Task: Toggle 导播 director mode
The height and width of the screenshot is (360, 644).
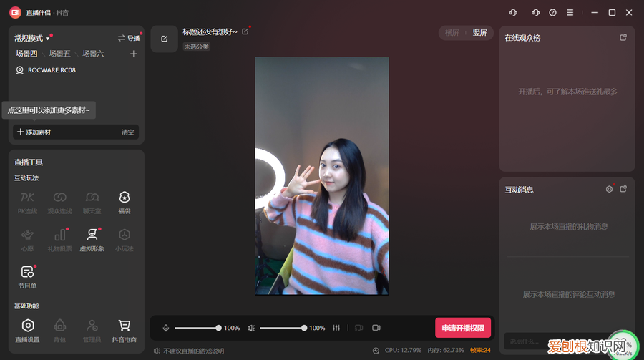Action: 129,38
